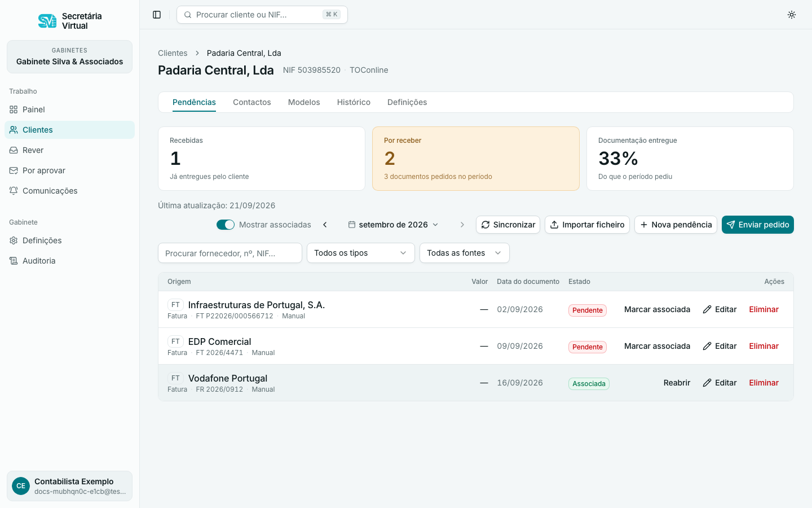Image resolution: width=812 pixels, height=508 pixels.
Task: Click the CE user avatar
Action: [x=21, y=486]
